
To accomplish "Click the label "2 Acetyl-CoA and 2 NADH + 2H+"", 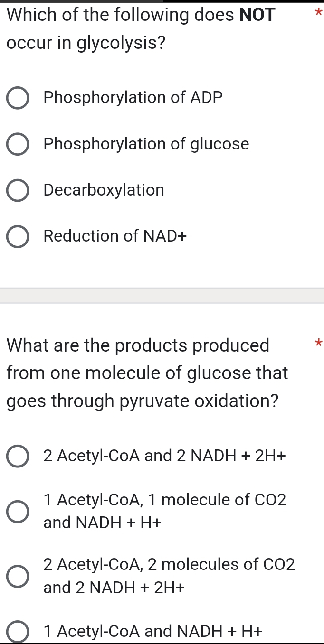I will click(x=164, y=456).
